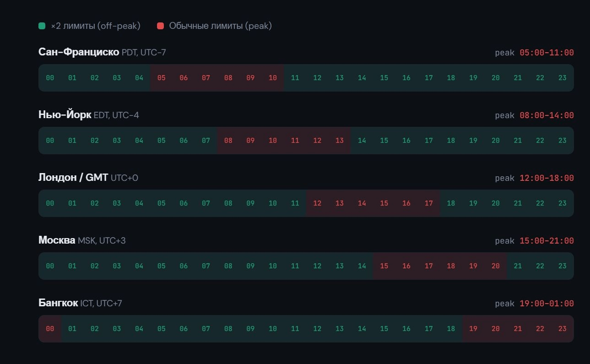Click peak time 08:00-14:00 for New York
This screenshot has width=590, height=364.
(x=546, y=115)
